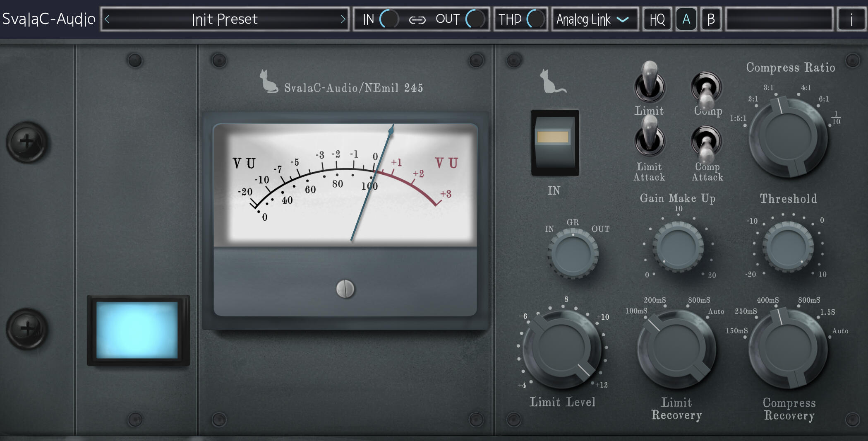Enable HQ mode

tap(657, 19)
